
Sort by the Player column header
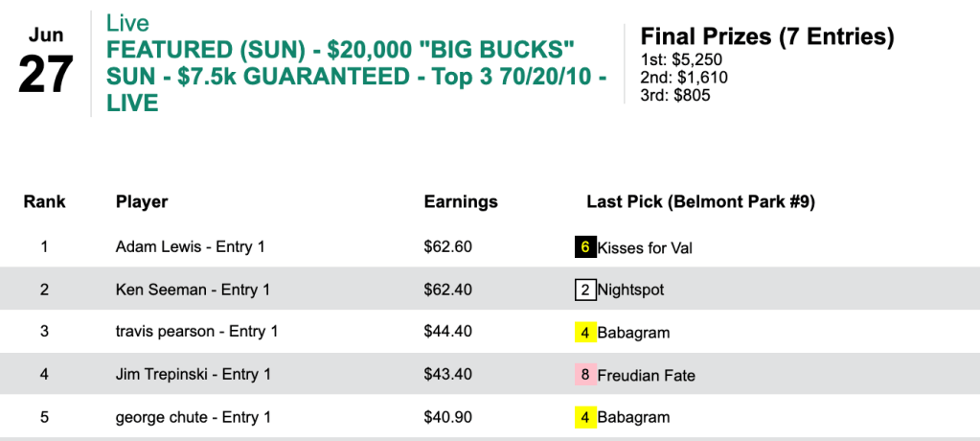(x=142, y=201)
